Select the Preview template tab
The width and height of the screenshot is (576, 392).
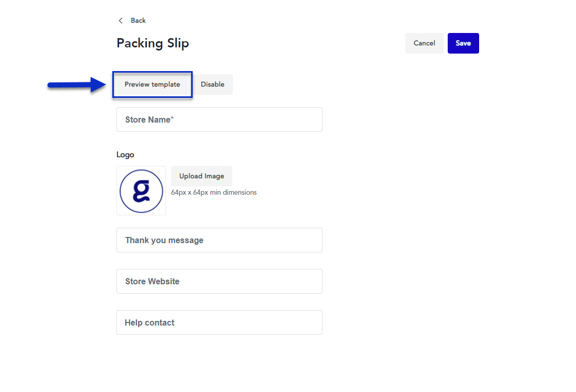pyautogui.click(x=152, y=84)
